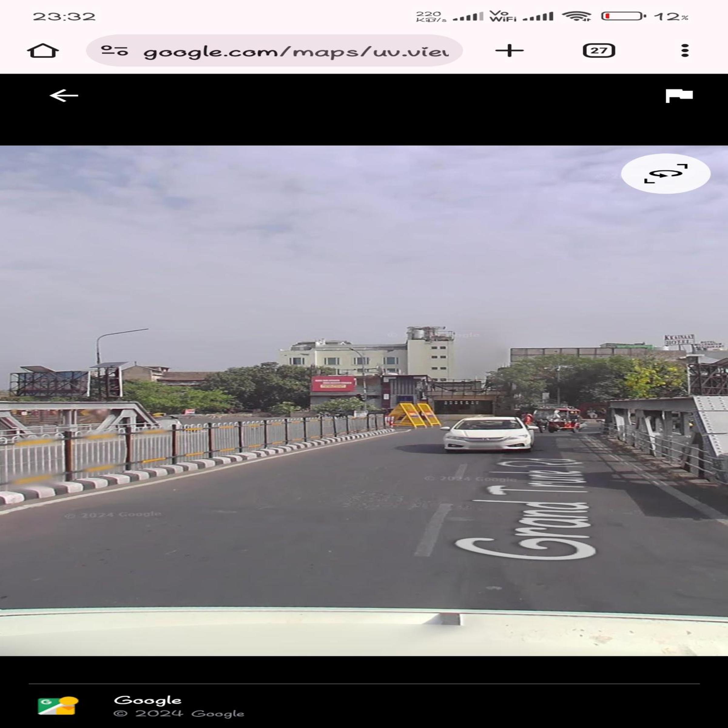Tap the browser home icon

[x=42, y=51]
